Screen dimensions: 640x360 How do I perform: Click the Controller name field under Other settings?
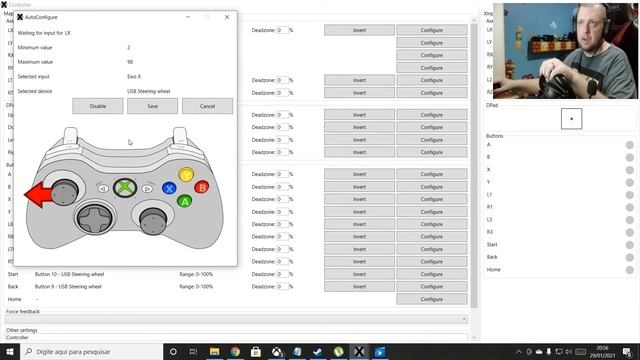[236, 338]
